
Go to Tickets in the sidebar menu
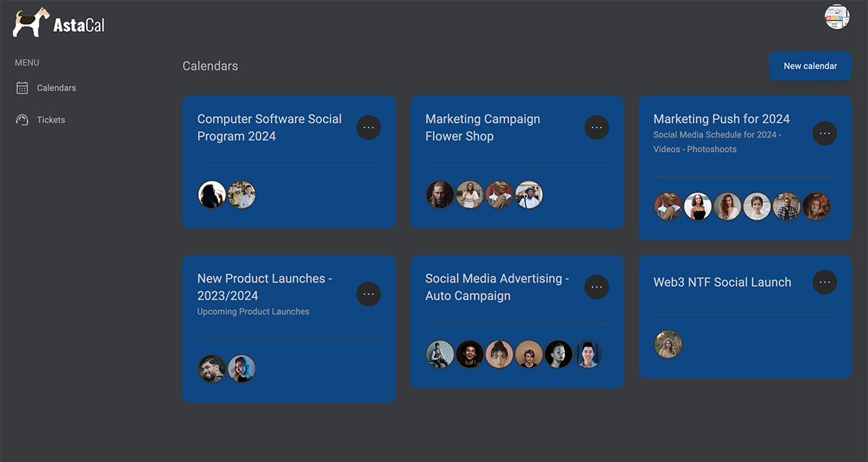coord(51,120)
